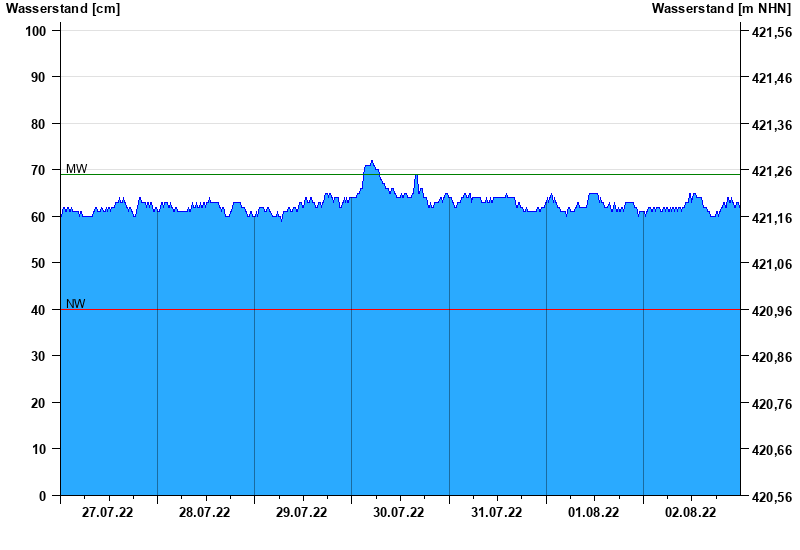800x550 pixels.
Task: Click the Wasserstand [cm] axis title
Action: 63,8
